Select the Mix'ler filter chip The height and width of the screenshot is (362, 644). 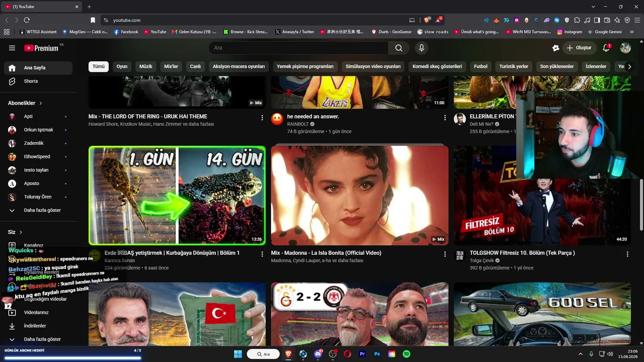[171, 66]
